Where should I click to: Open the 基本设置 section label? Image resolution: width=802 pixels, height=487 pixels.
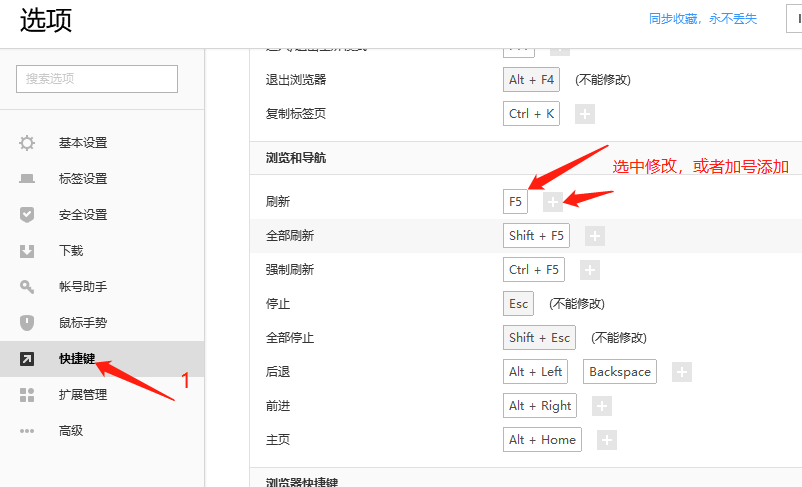pos(83,143)
